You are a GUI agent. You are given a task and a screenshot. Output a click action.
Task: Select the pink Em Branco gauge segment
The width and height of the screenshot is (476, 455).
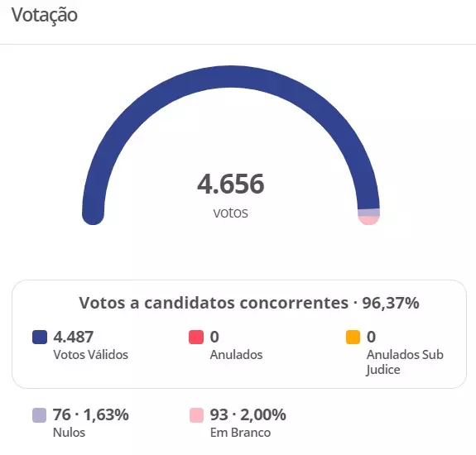coord(369,221)
